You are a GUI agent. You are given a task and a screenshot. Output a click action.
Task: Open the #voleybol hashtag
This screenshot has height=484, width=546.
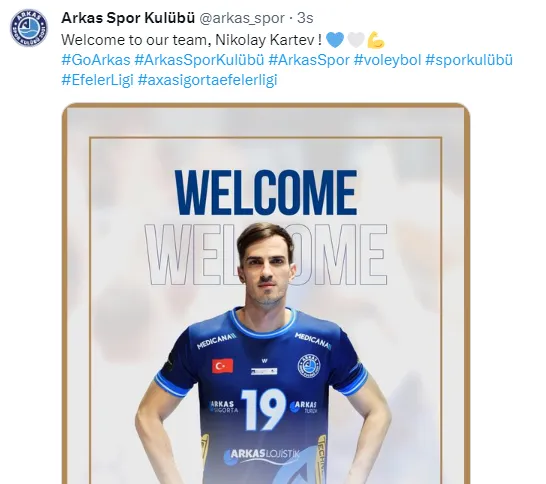tap(388, 60)
